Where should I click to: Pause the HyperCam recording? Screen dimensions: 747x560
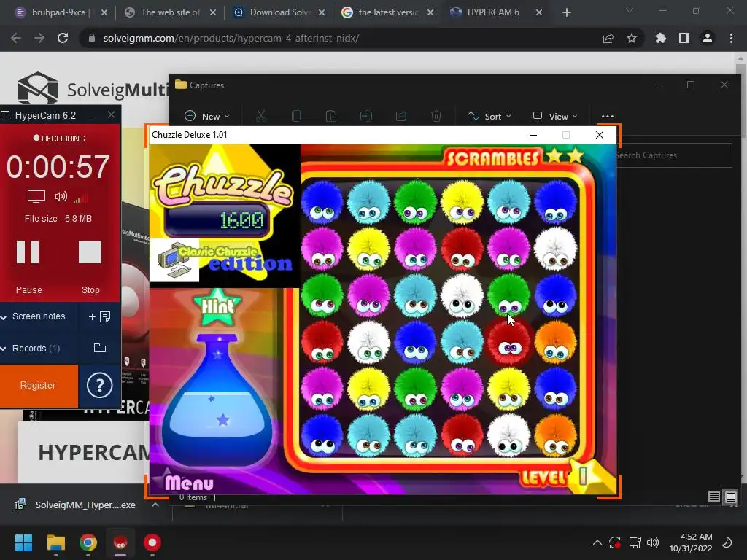point(28,252)
